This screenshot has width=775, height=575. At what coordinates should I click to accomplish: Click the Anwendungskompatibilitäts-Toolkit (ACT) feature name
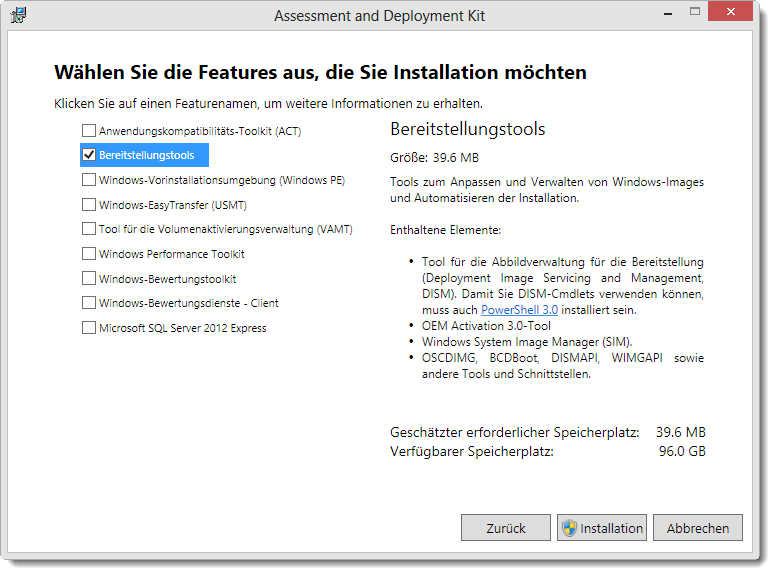pos(200,131)
